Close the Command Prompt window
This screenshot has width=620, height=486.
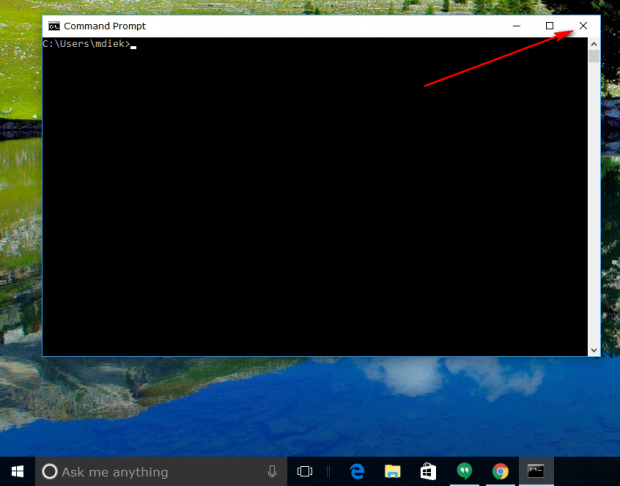click(x=583, y=26)
